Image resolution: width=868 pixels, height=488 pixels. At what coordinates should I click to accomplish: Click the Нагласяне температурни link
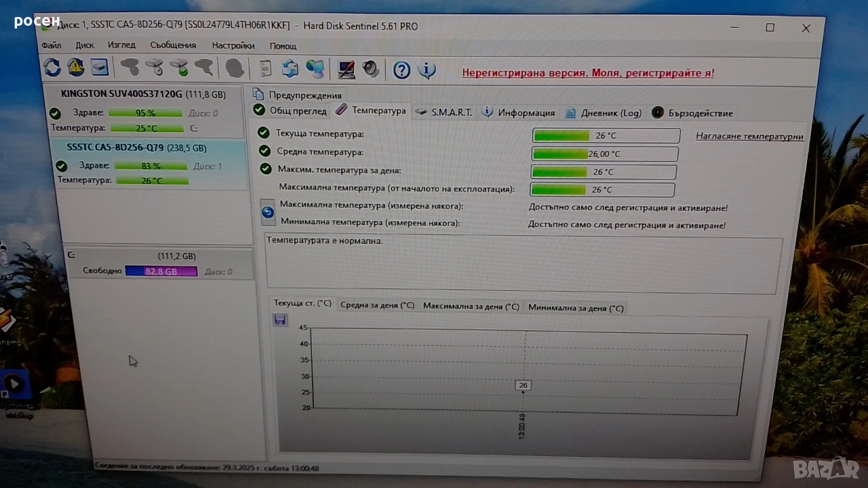[x=749, y=136]
